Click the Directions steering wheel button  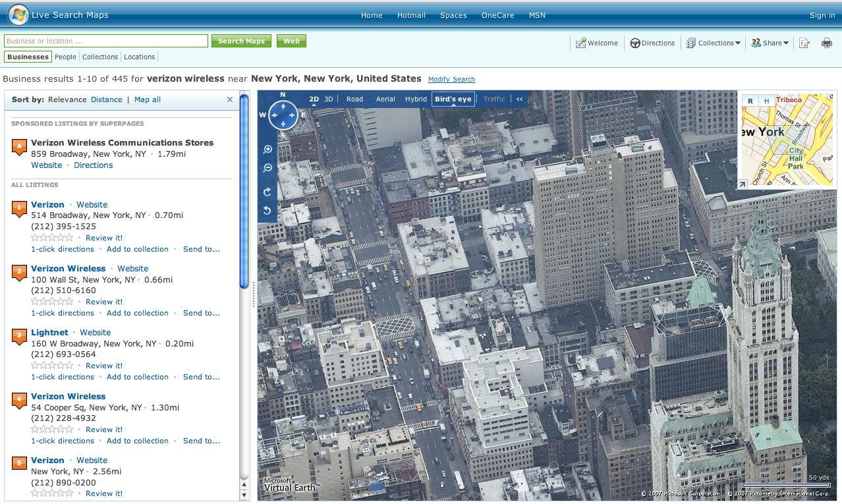652,43
